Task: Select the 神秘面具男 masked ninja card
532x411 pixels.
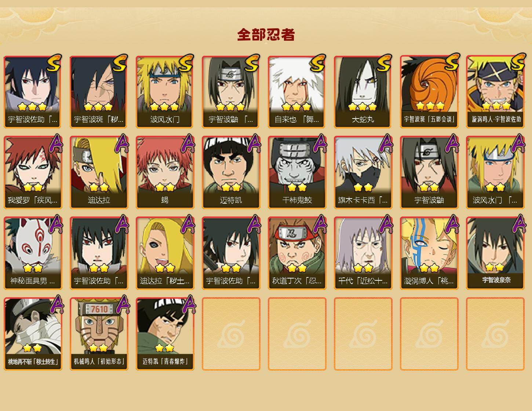Action: (x=33, y=253)
